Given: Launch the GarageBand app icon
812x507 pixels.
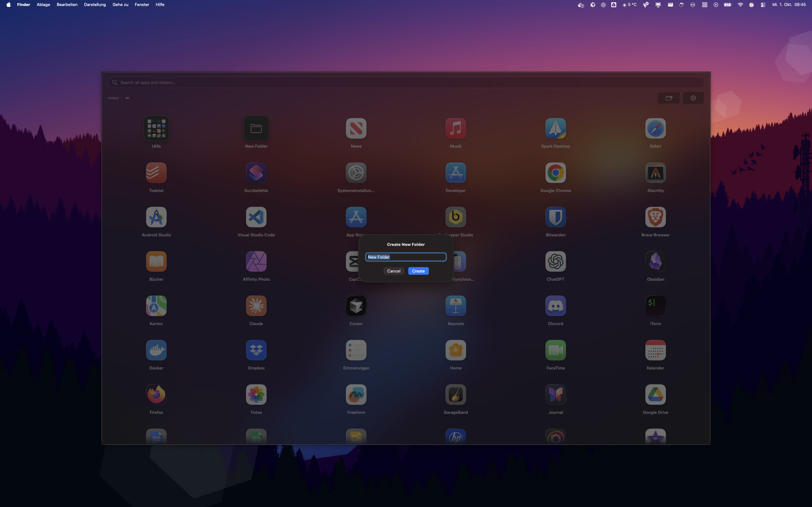Looking at the screenshot, I should [455, 395].
